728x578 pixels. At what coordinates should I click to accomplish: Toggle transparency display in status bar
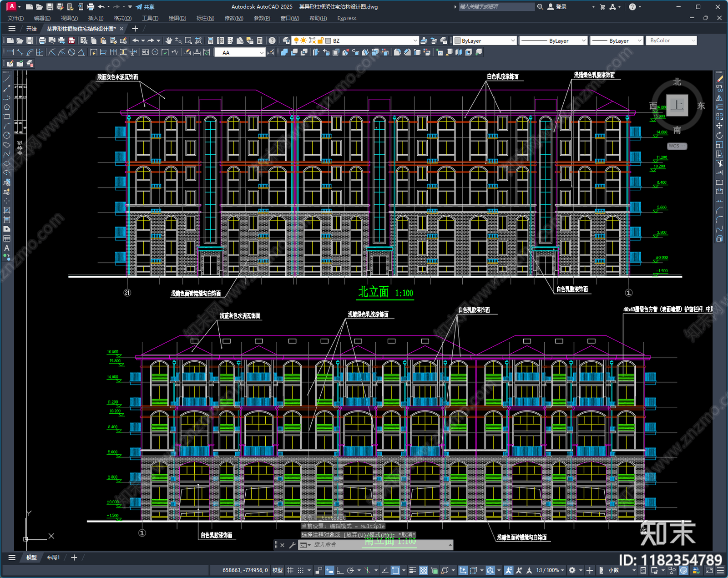pos(423,570)
